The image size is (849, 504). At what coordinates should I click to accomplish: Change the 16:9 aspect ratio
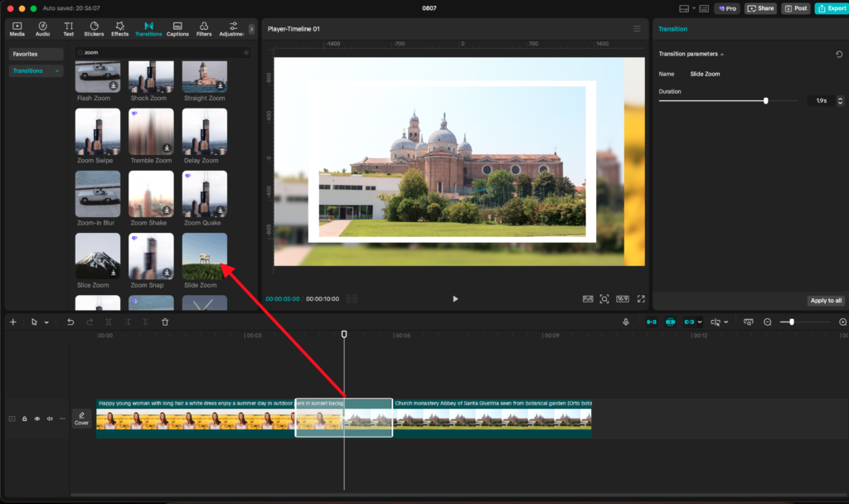tap(623, 298)
